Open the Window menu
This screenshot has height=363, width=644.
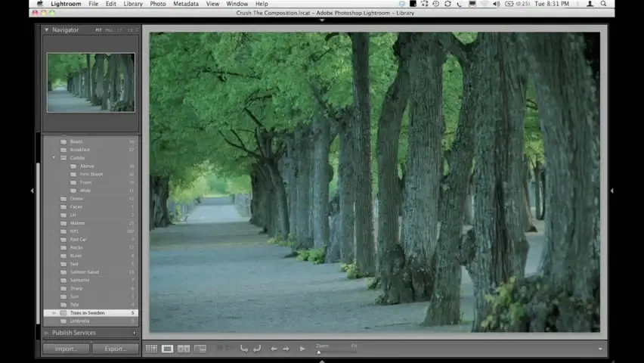(237, 4)
